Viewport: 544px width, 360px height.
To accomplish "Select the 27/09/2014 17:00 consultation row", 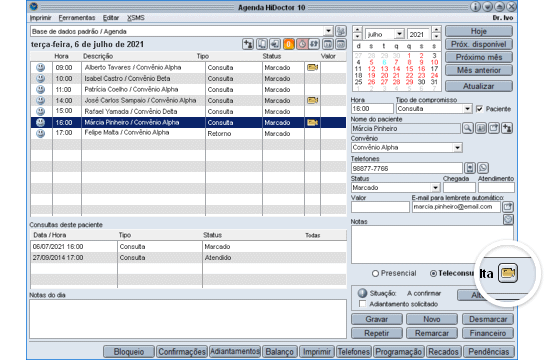I will point(188,258).
